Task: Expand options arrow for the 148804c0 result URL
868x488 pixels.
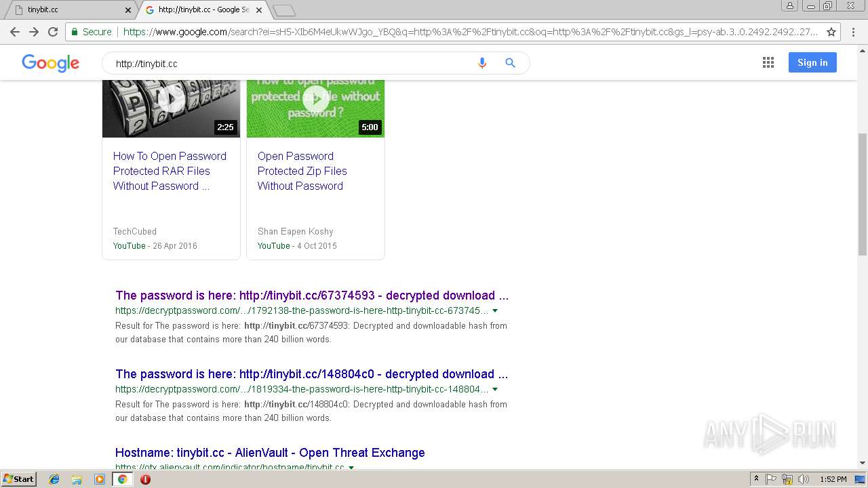Action: [x=495, y=390]
